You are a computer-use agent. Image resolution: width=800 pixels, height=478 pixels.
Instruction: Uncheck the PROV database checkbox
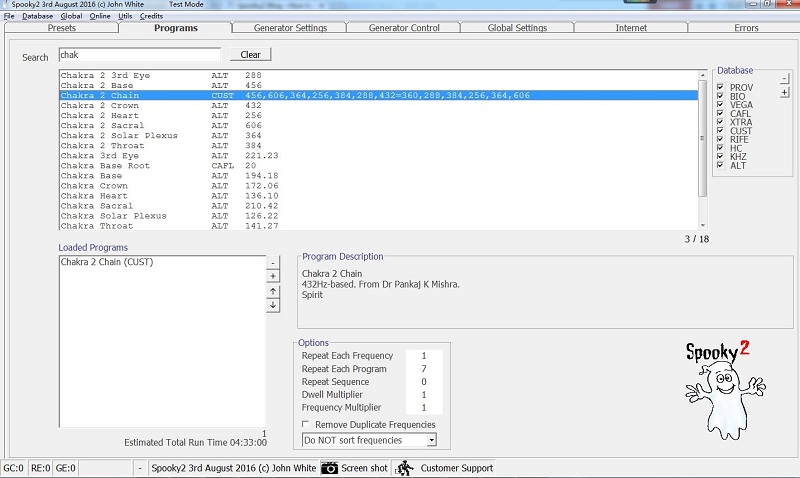pos(720,88)
